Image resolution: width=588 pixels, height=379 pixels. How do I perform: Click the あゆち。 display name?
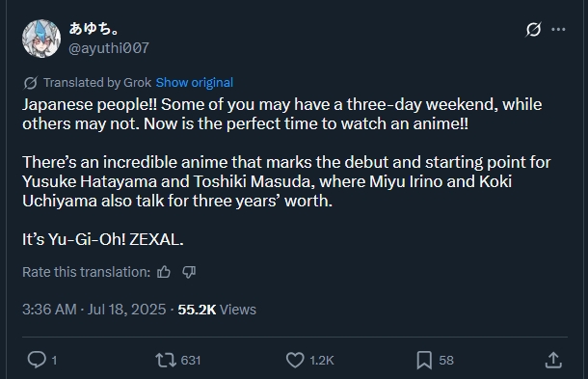pos(94,29)
